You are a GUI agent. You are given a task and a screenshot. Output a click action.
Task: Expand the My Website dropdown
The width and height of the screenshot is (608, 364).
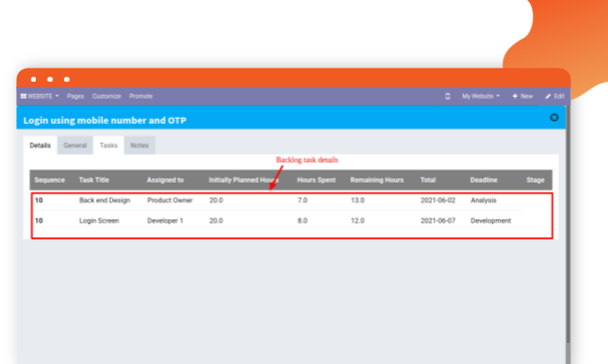(480, 96)
